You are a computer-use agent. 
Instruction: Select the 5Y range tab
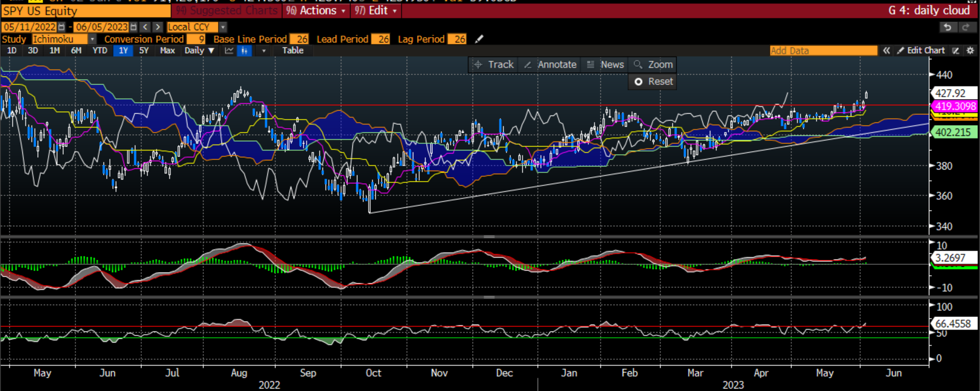pos(144,51)
